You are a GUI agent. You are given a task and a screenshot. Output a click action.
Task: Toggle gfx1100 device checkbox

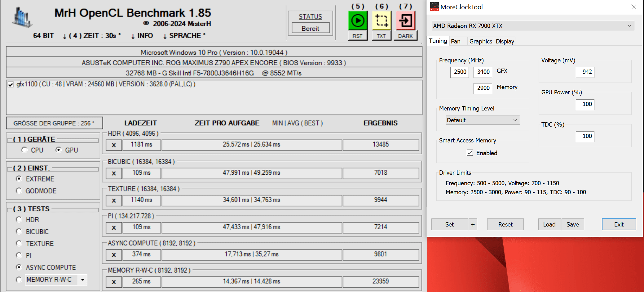[11, 84]
